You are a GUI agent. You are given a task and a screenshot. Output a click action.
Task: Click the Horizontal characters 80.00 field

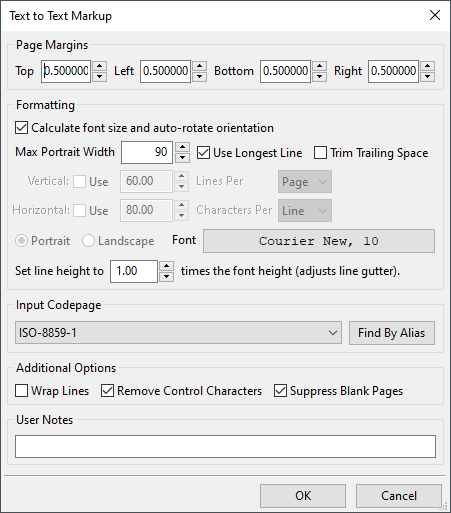click(x=146, y=211)
